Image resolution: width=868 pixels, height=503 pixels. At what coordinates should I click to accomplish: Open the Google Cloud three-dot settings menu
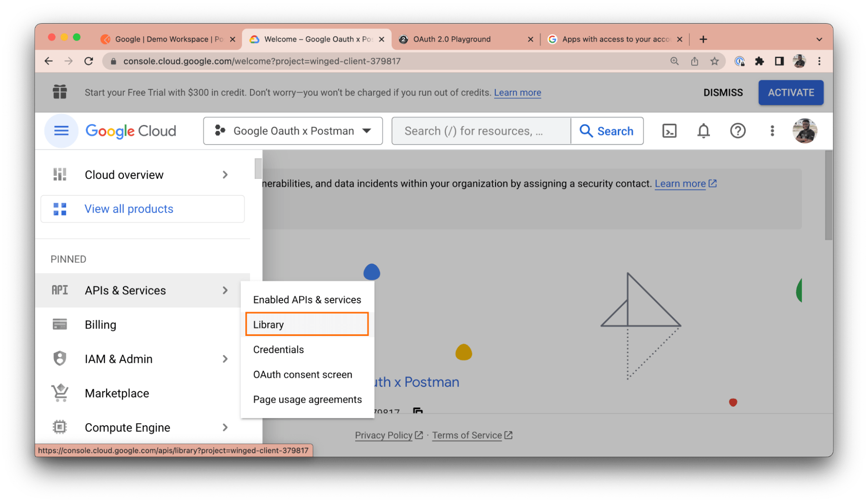(x=772, y=131)
